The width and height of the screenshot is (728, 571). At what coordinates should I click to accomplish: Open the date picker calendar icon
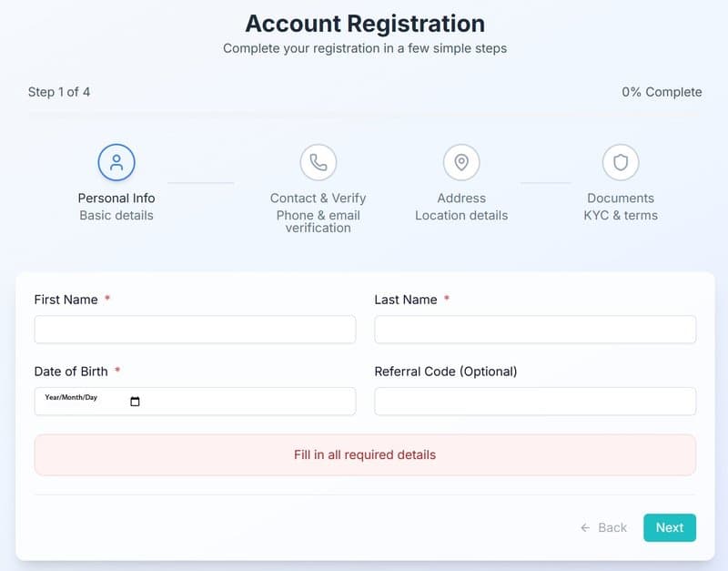[135, 402]
